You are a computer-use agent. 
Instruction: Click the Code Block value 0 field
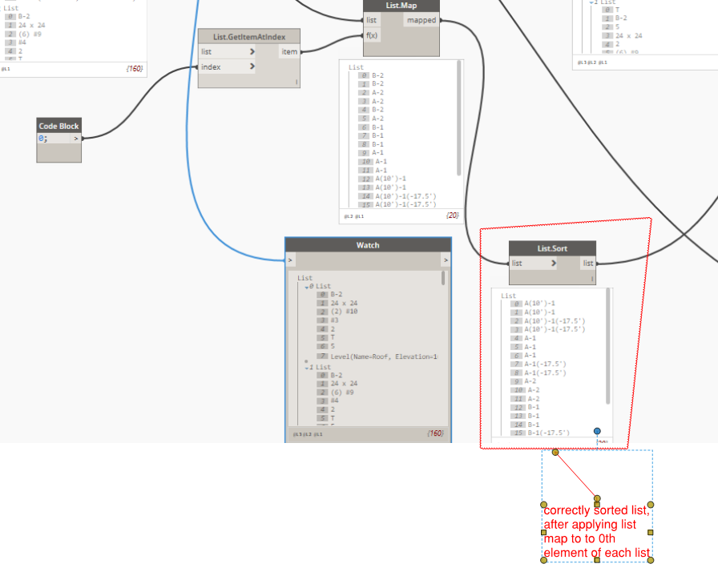point(54,139)
